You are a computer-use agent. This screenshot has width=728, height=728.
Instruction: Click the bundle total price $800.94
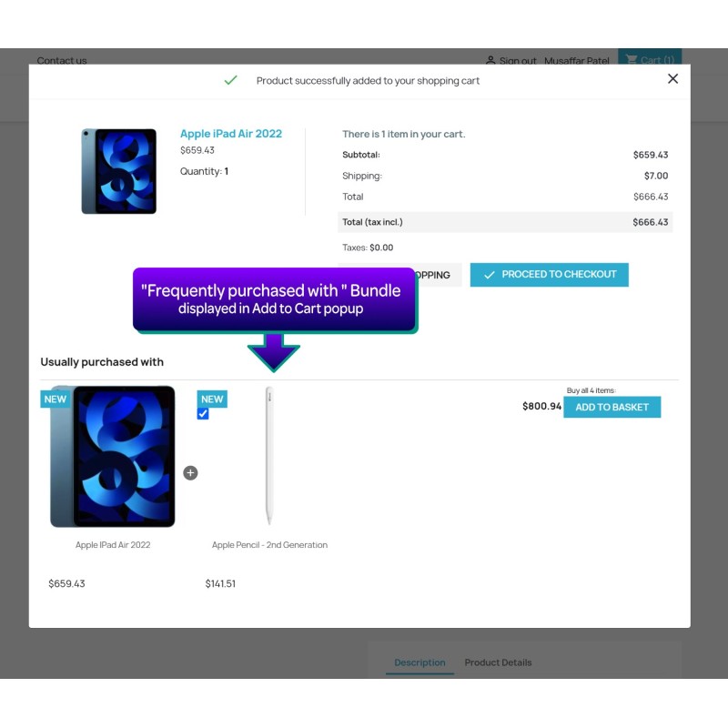click(541, 406)
